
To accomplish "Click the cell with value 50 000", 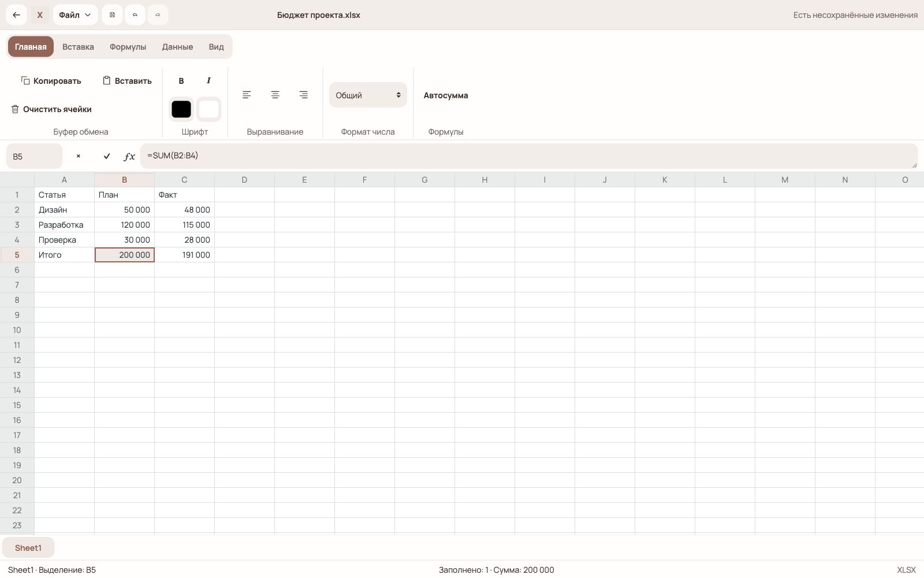I will click(124, 210).
